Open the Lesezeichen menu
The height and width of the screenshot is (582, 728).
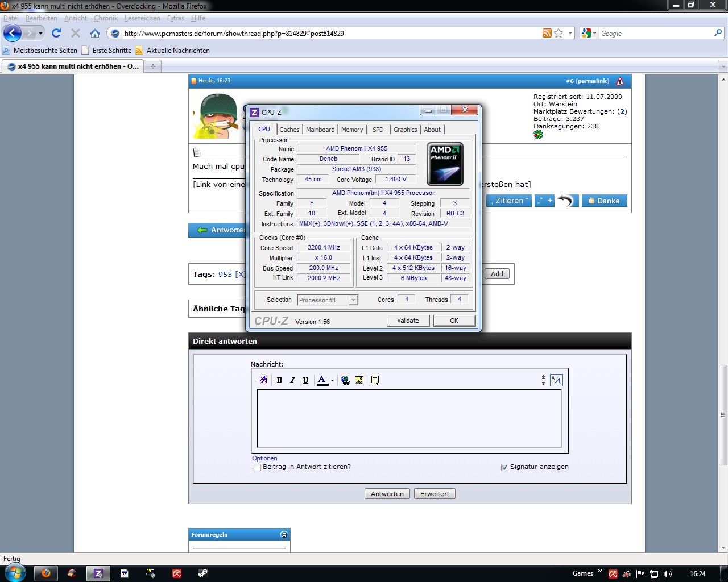tap(142, 18)
